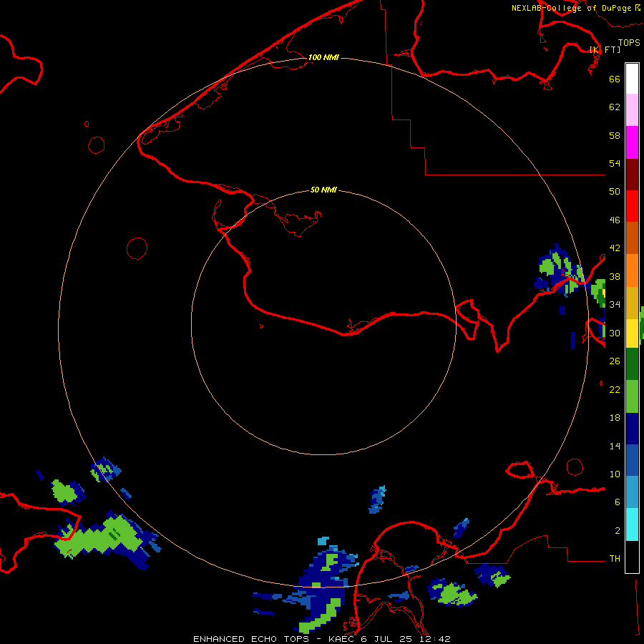Click the light green legend swatch
Screen dimensions: 644x644
pyautogui.click(x=632, y=396)
